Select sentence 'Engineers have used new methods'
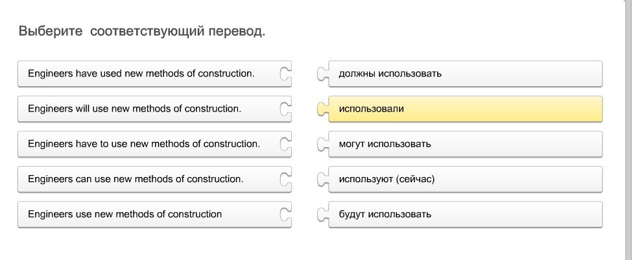 (141, 74)
